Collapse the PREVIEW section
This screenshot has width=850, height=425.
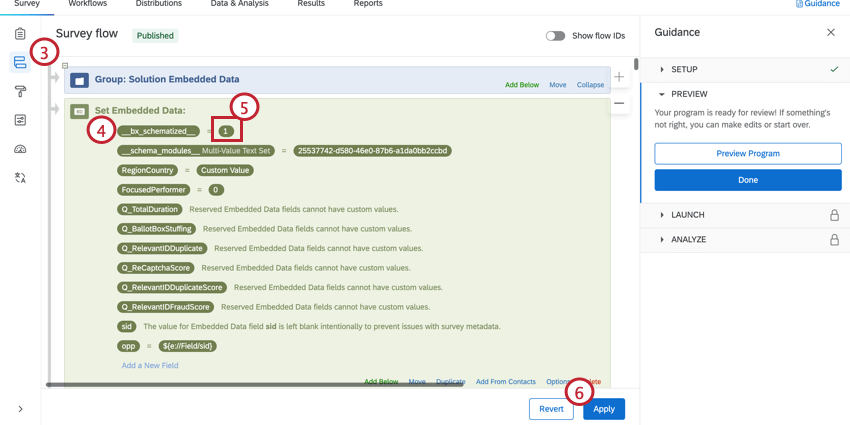tap(684, 94)
